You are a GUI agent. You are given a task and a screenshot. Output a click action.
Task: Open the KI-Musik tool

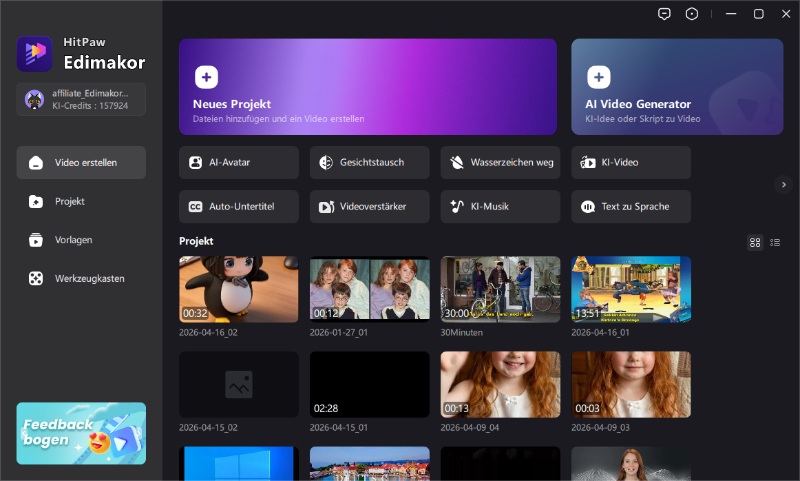click(x=501, y=207)
